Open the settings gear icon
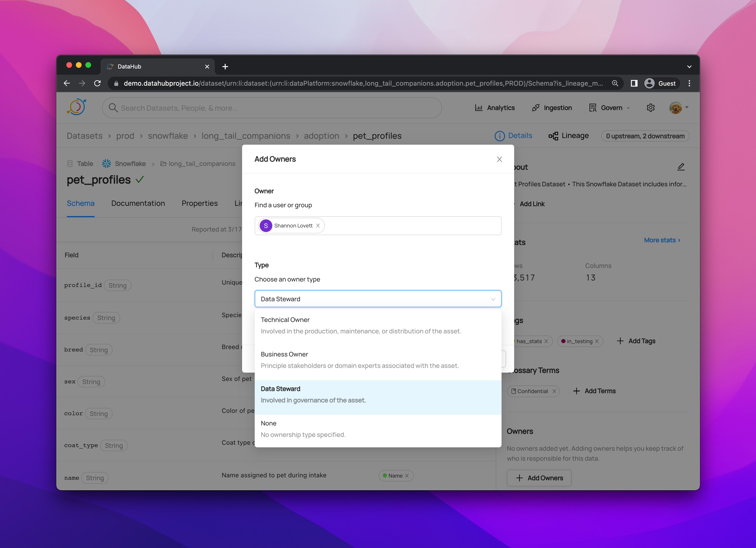The width and height of the screenshot is (756, 548). click(650, 108)
